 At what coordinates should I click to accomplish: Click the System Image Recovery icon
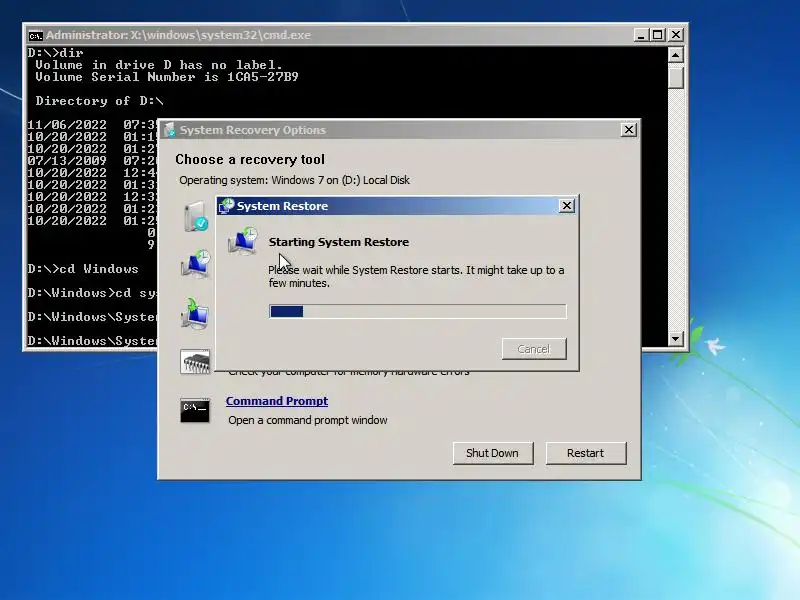pos(195,313)
